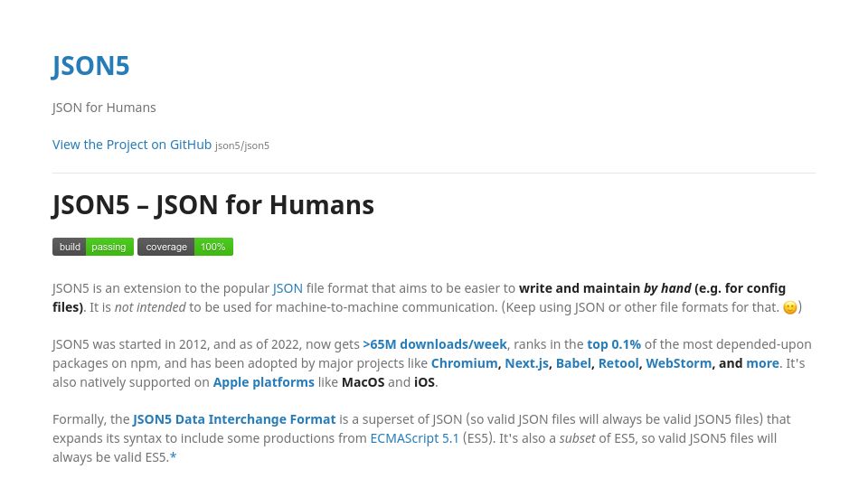Open the Chromium project link
This screenshot has height=488, width=868.
tap(465, 363)
